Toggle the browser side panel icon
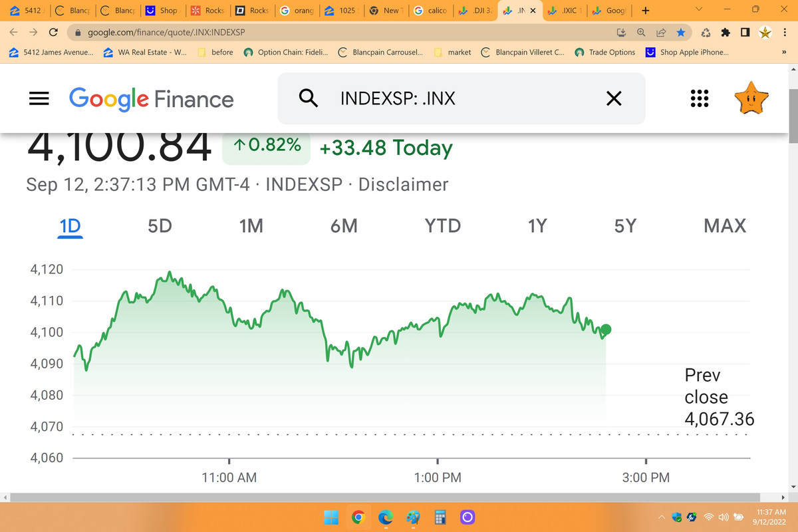The width and height of the screenshot is (798, 532). [x=745, y=31]
